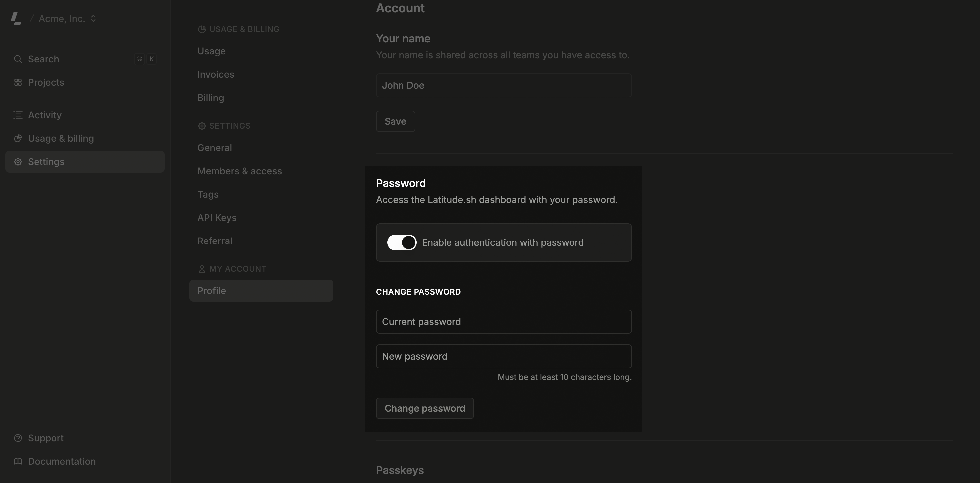This screenshot has height=483, width=980.
Task: Edit the John Doe name field
Action: tap(504, 85)
